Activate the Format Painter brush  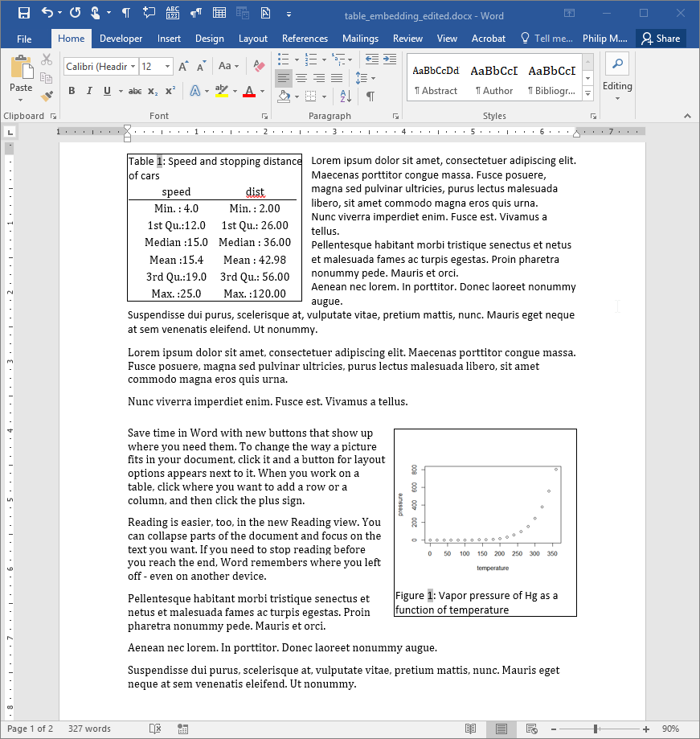[46, 96]
